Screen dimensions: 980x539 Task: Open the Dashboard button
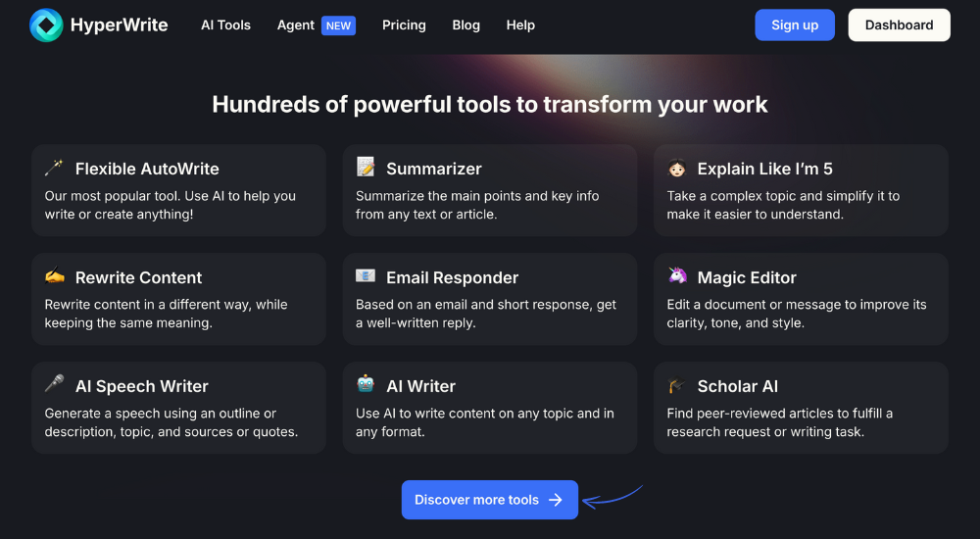pyautogui.click(x=899, y=25)
